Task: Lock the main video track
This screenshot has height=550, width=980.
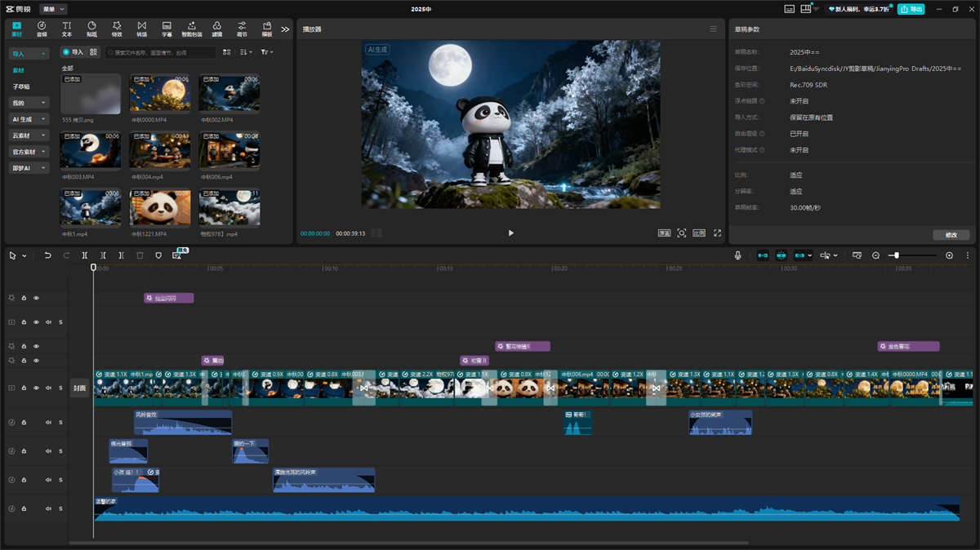Action: tap(24, 388)
